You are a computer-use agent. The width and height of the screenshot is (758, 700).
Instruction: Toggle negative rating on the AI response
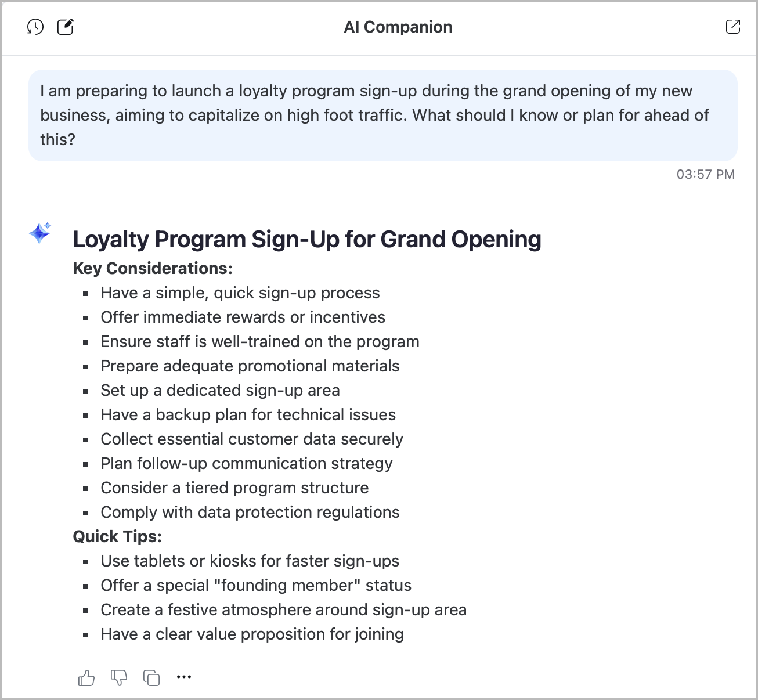118,677
